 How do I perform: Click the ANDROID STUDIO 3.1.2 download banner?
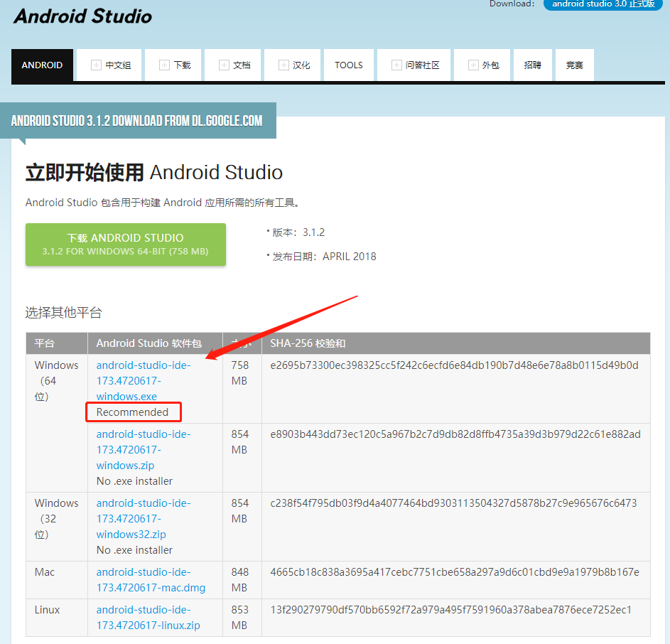click(139, 120)
